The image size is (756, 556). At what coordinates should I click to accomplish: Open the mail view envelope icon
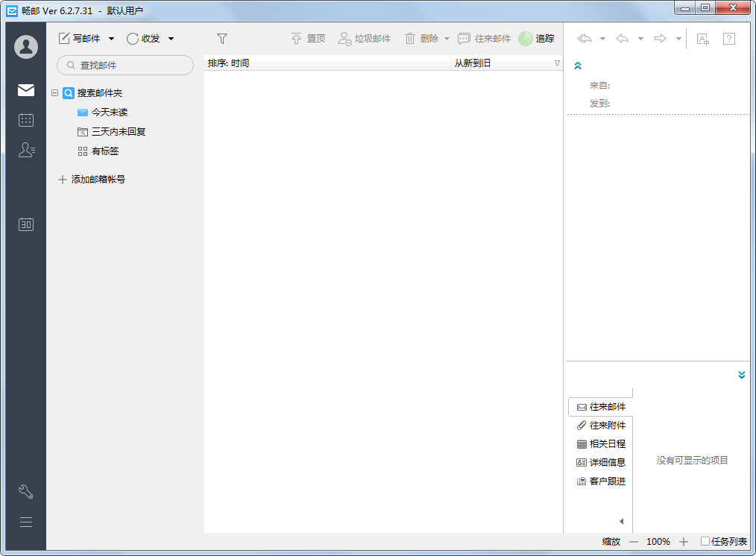pyautogui.click(x=26, y=90)
